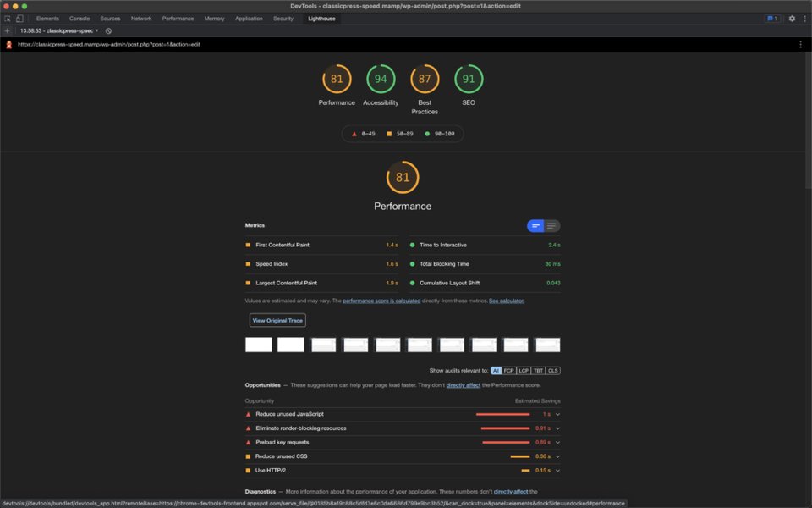Clear all reports with the circle-slash icon

pos(108,31)
